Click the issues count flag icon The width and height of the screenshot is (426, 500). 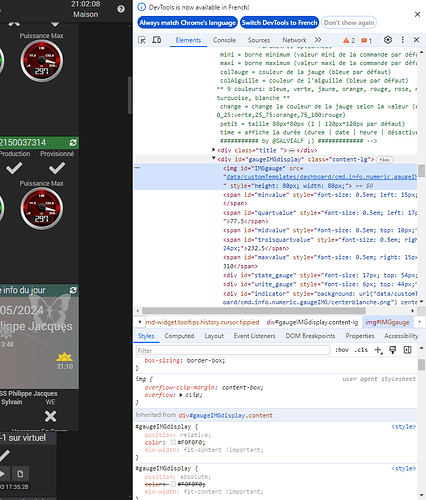pos(364,40)
